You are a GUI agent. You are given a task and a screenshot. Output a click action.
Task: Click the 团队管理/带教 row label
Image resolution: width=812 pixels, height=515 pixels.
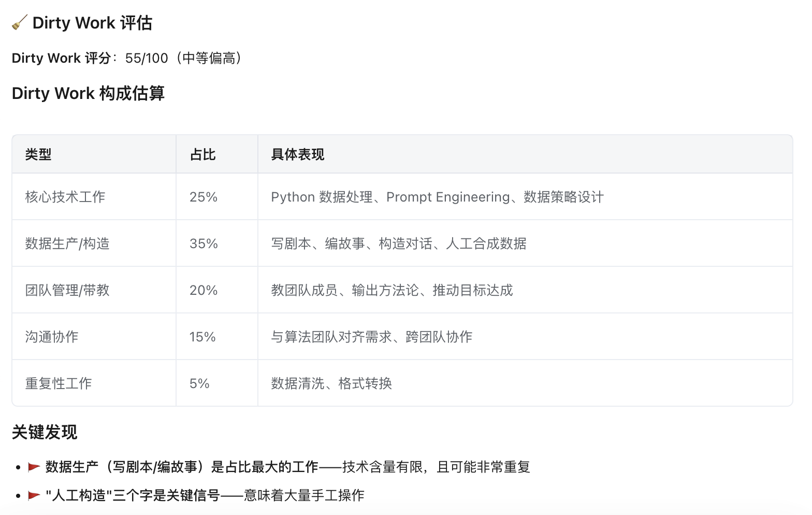click(67, 290)
